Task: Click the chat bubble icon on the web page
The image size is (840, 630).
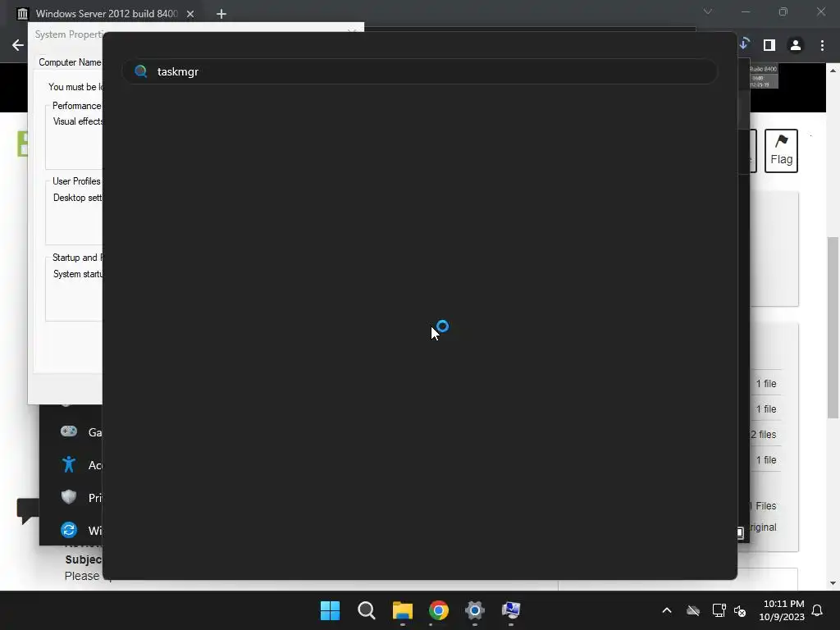Action: [x=28, y=510]
